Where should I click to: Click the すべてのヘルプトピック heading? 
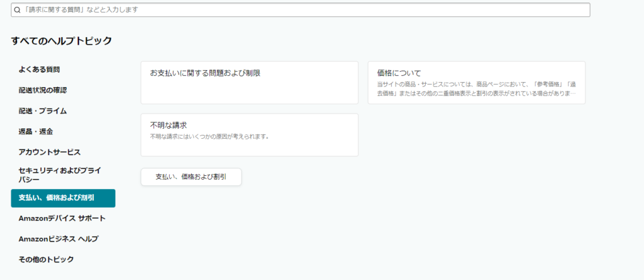point(62,41)
